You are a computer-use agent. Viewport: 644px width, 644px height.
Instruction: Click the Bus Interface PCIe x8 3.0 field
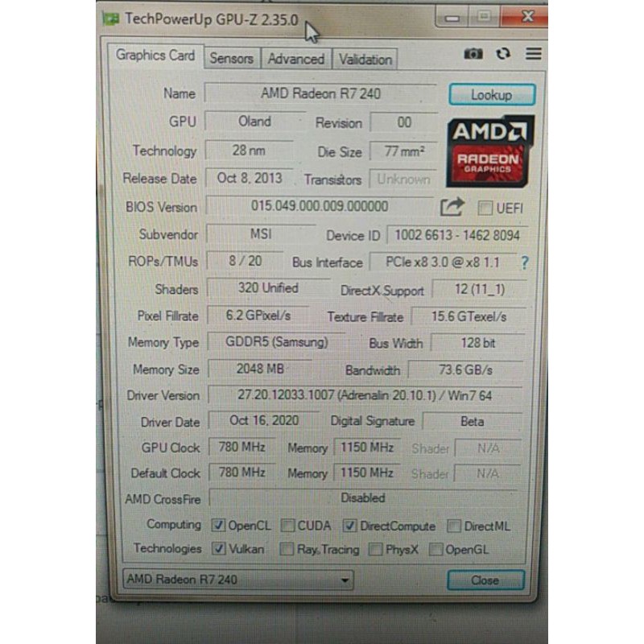(443, 262)
